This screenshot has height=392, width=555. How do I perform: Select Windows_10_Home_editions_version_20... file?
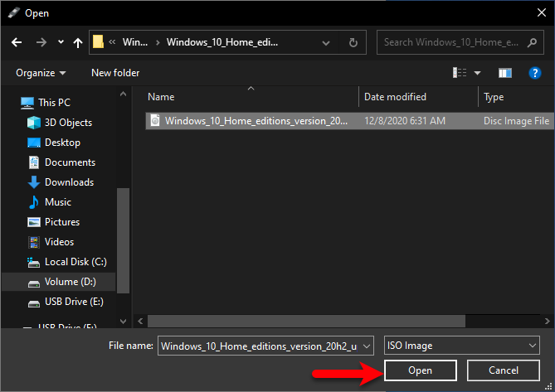click(349, 121)
